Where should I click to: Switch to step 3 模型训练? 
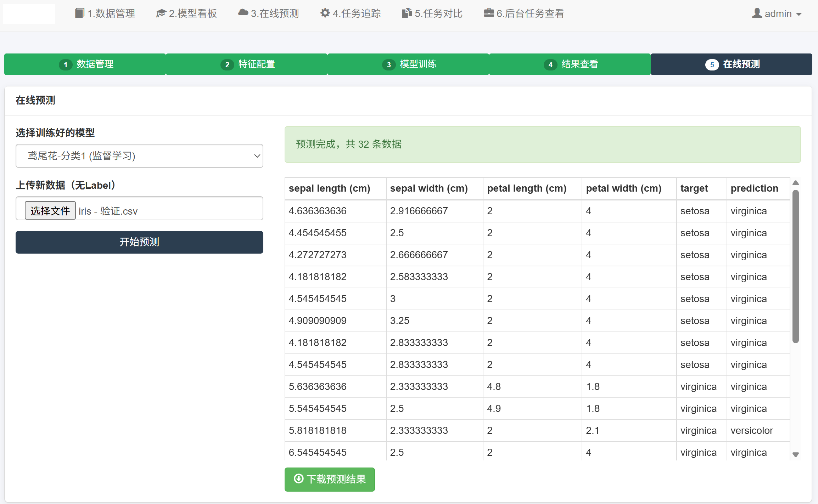tap(408, 64)
